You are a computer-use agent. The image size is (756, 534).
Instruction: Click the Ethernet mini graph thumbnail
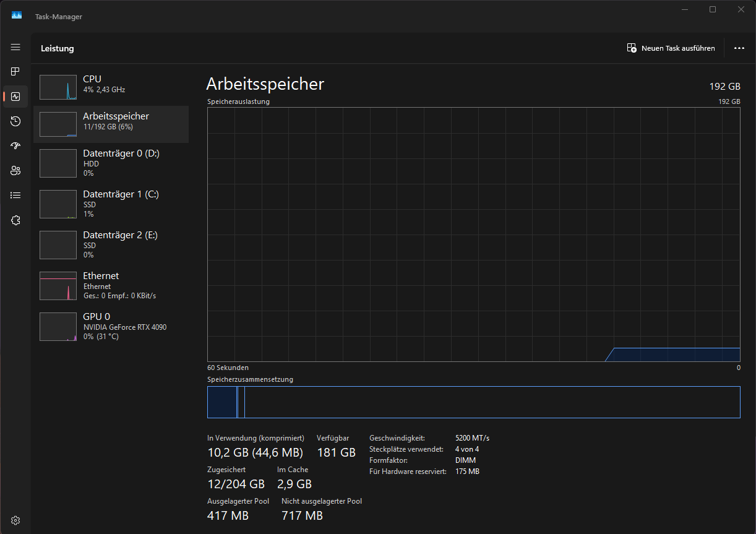click(58, 286)
